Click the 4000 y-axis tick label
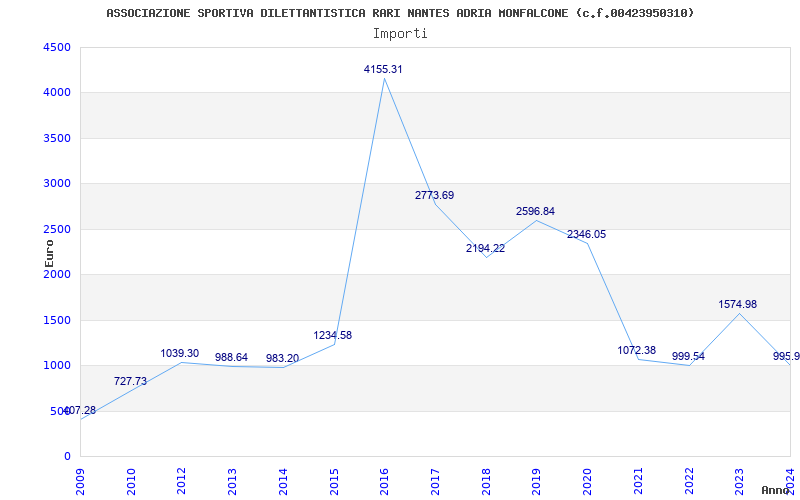The width and height of the screenshot is (800, 500). coord(55,93)
